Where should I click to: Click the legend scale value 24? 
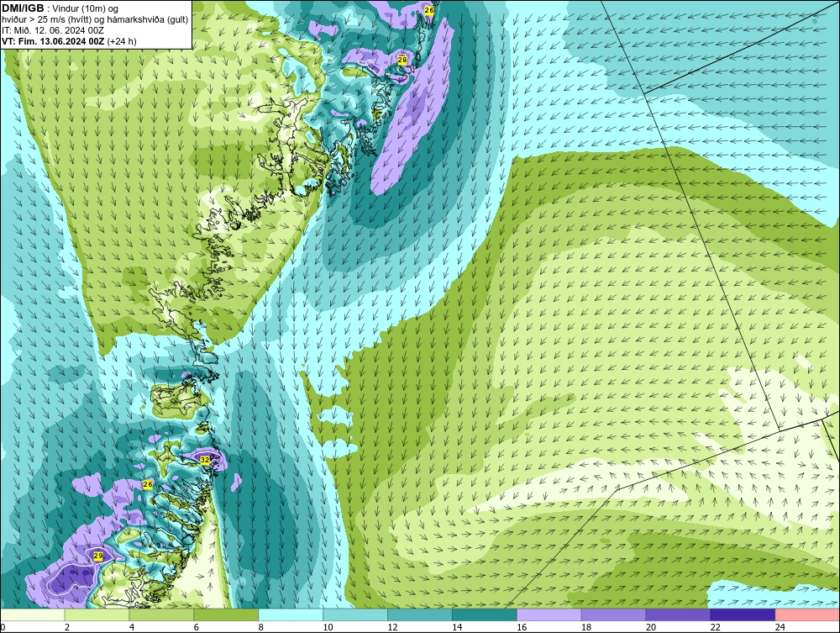point(780,627)
